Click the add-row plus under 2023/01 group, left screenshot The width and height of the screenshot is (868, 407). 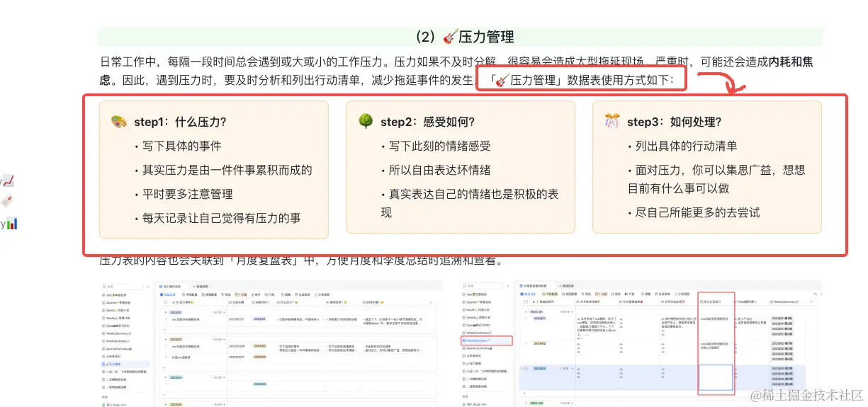(x=164, y=330)
